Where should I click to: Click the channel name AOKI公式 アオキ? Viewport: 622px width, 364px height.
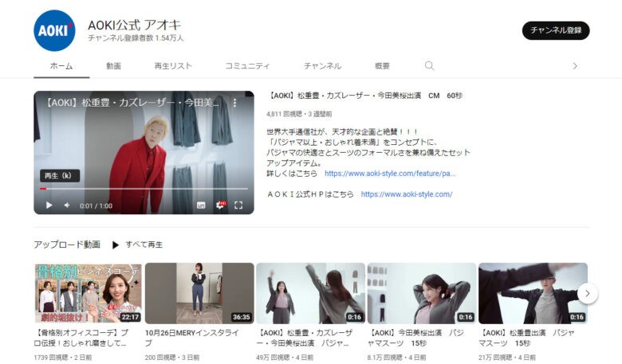[135, 25]
